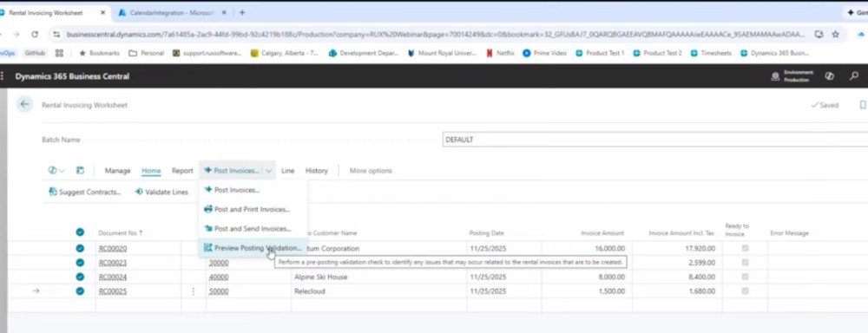
Task: Open the Report tab
Action: pyautogui.click(x=182, y=171)
